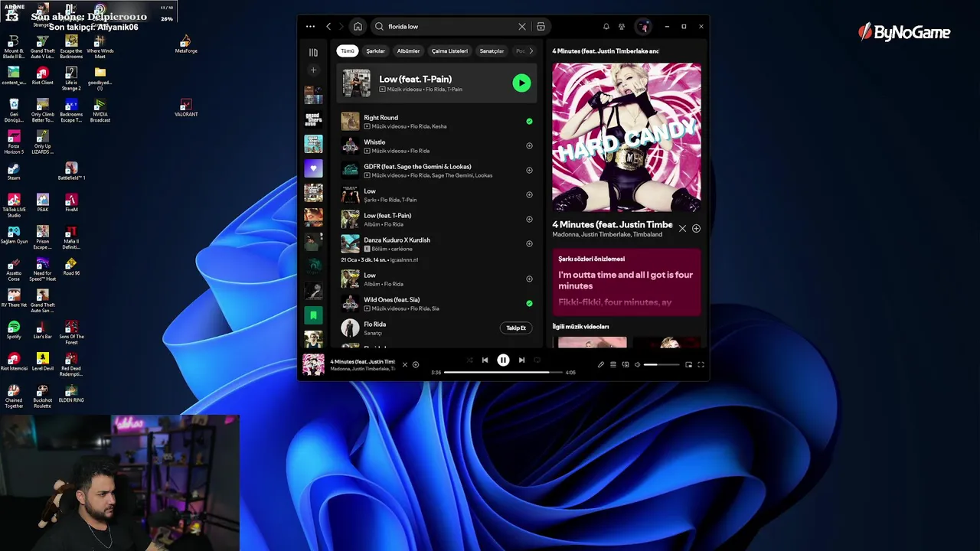Open 4 Minutes title in Now Playing panel

tap(612, 224)
